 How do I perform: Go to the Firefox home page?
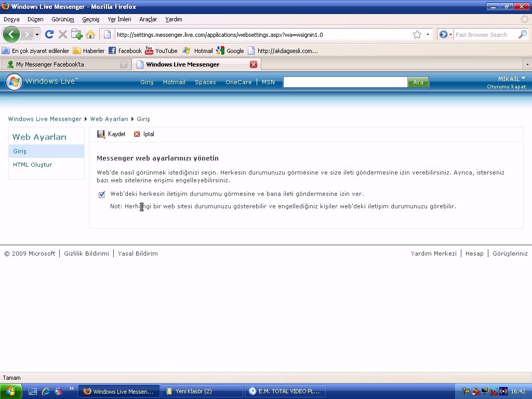point(90,34)
